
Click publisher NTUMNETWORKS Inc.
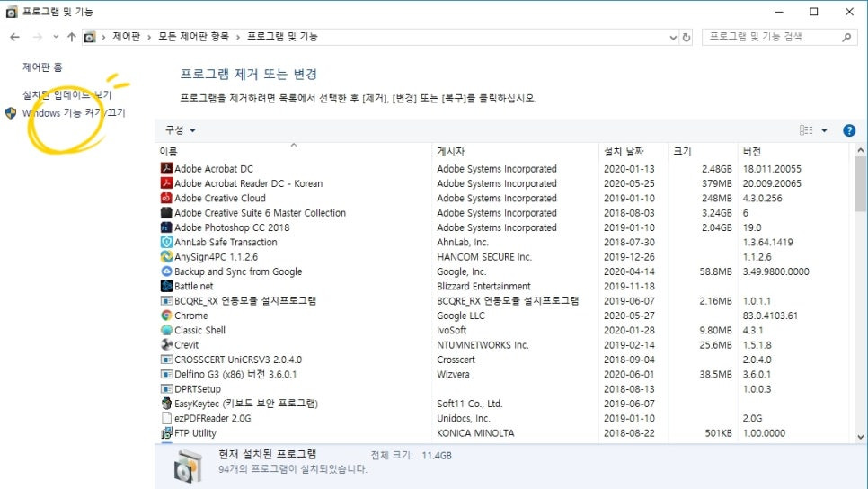483,345
